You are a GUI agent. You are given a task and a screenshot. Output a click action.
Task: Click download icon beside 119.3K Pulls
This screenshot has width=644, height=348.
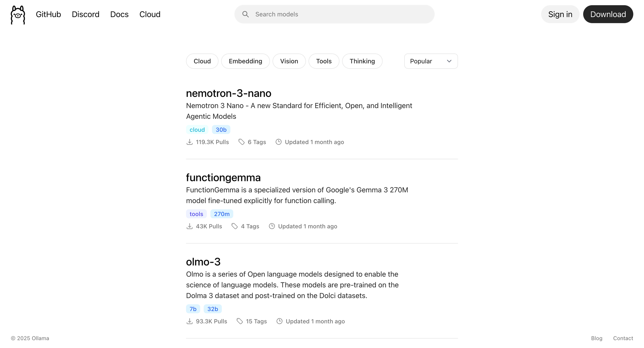click(190, 142)
